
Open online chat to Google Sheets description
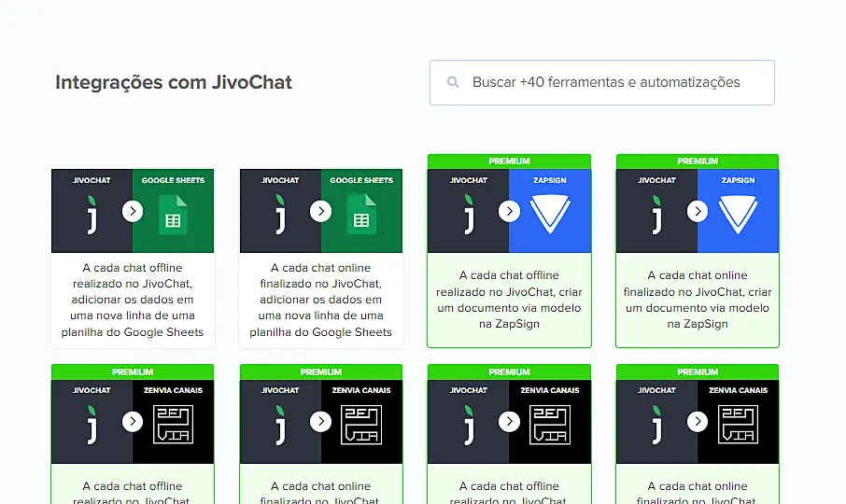click(321, 300)
